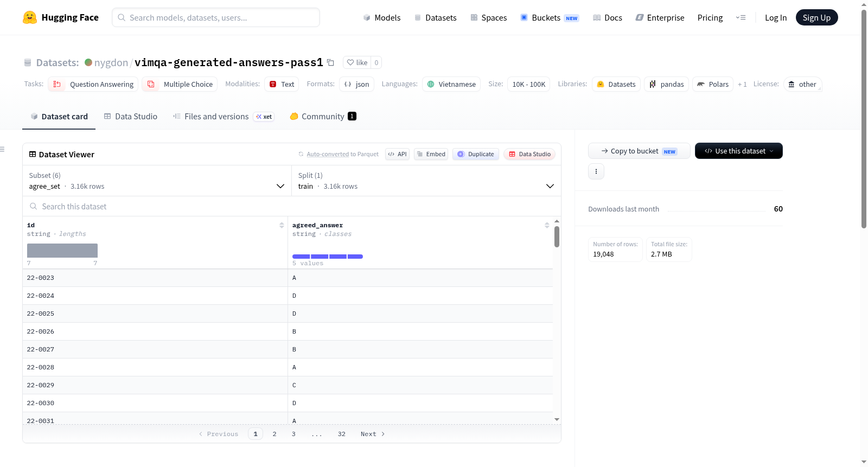Open the left sidebar hamburger icon
Image resolution: width=868 pixels, height=467 pixels.
click(2, 149)
